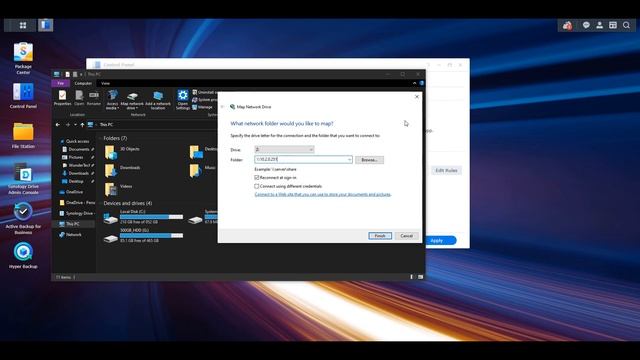The image size is (640, 360).
Task: Open Downloads folder in Folders section
Action: (x=122, y=170)
